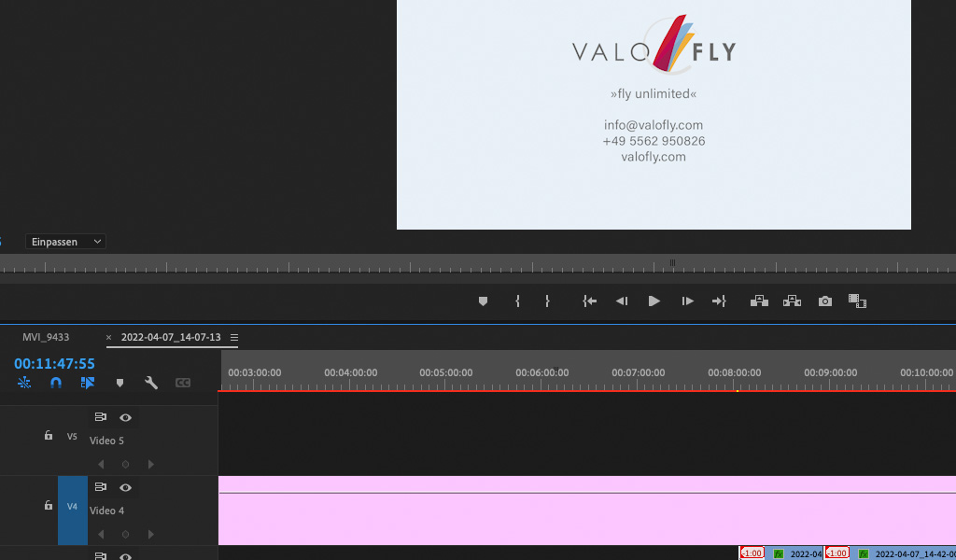Click 00:03:00:00 on the timeline ruler
956x560 pixels.
pyautogui.click(x=254, y=372)
